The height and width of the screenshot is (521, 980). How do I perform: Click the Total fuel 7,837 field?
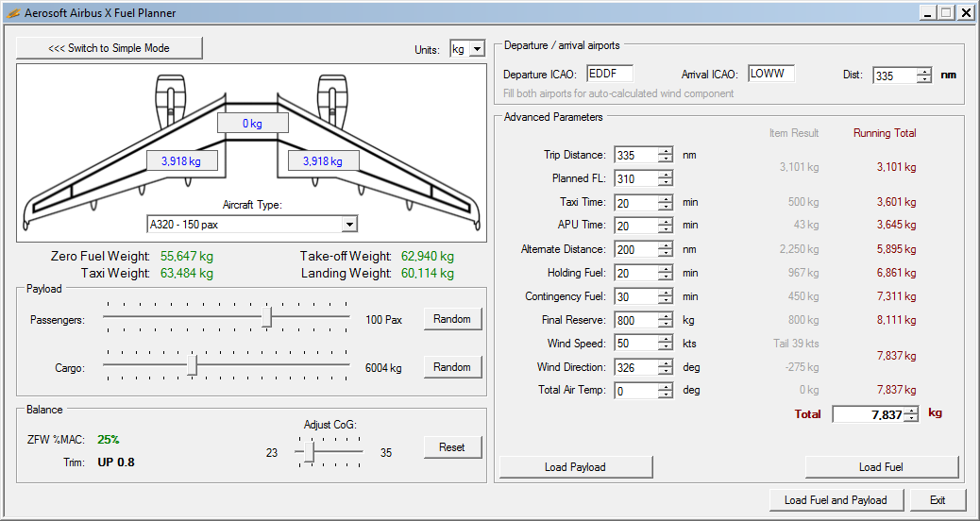(x=869, y=414)
